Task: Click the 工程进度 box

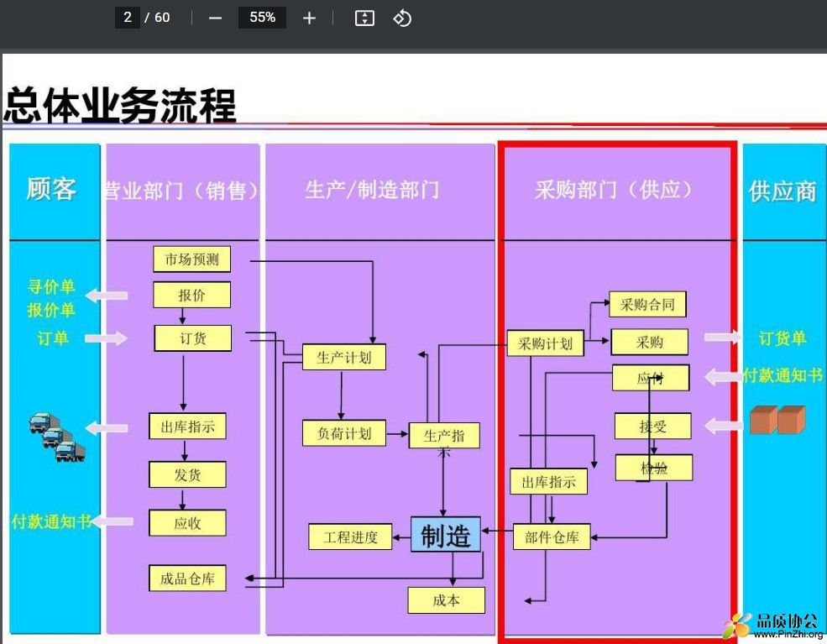Action: (x=350, y=537)
